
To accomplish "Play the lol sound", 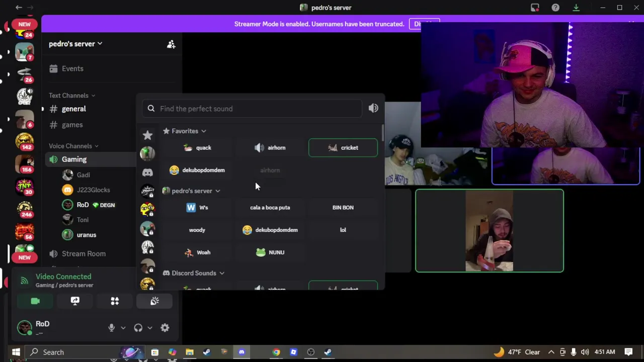I will [x=343, y=230].
